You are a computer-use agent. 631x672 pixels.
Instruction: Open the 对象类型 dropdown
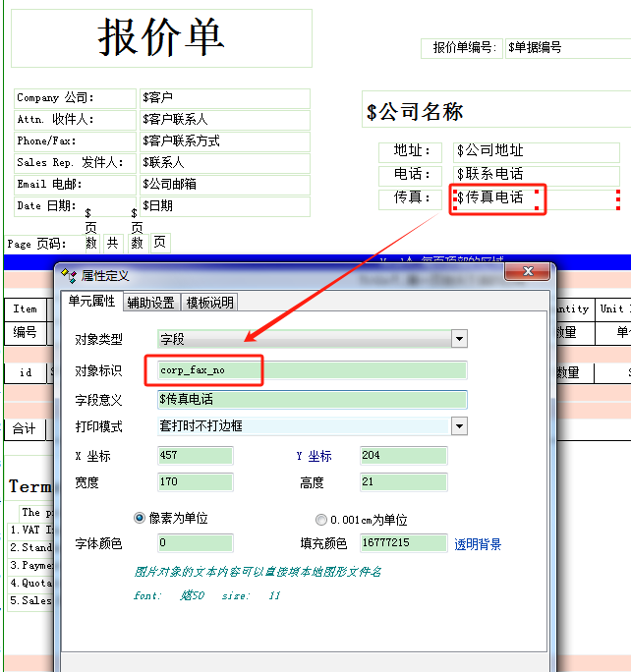coord(458,339)
